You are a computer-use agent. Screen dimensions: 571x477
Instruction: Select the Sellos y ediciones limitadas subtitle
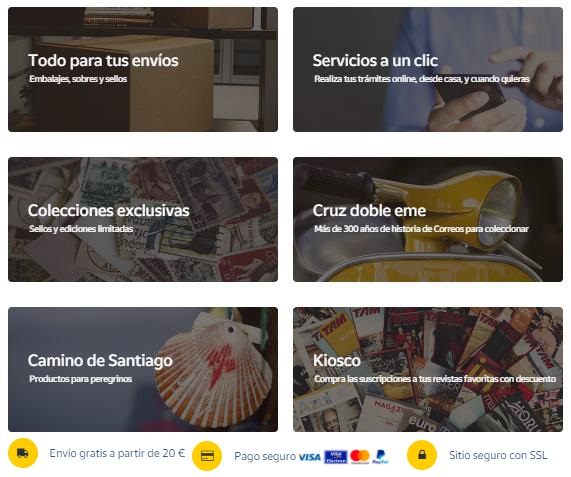81,229
